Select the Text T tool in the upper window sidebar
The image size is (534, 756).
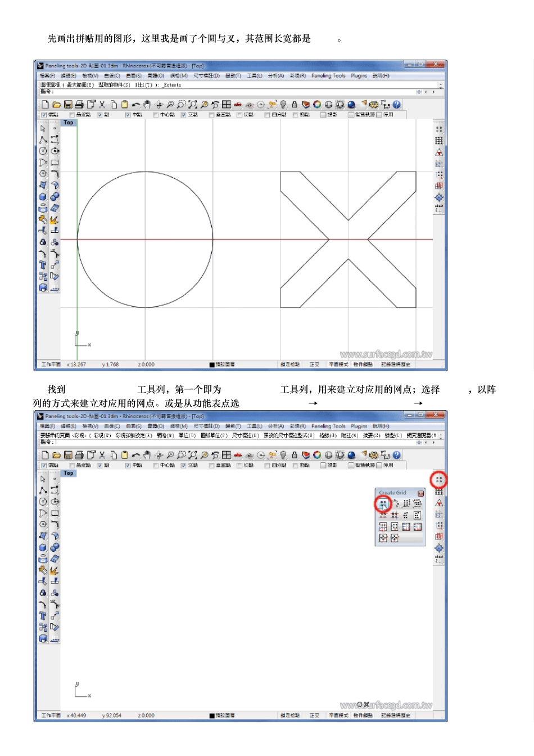(43, 265)
